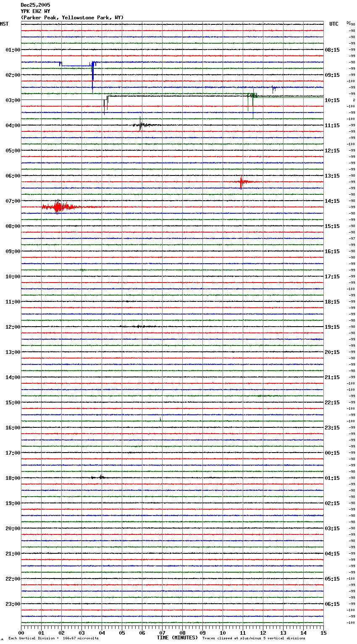Click minute 03 tick label on bottom axis
Image resolution: width=357 pixels, height=644 pixels.
pyautogui.click(x=81, y=633)
